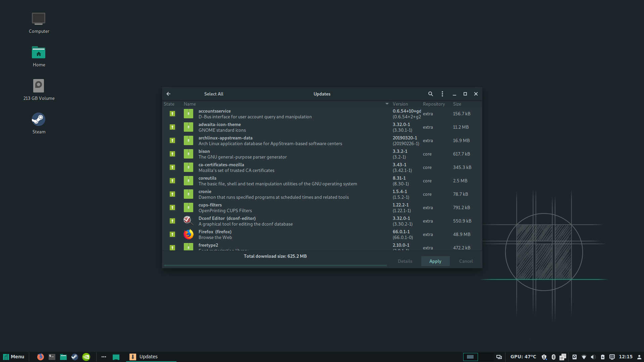The height and width of the screenshot is (362, 644).
Task: Click the back arrow in Updates window
Action: coord(168,94)
